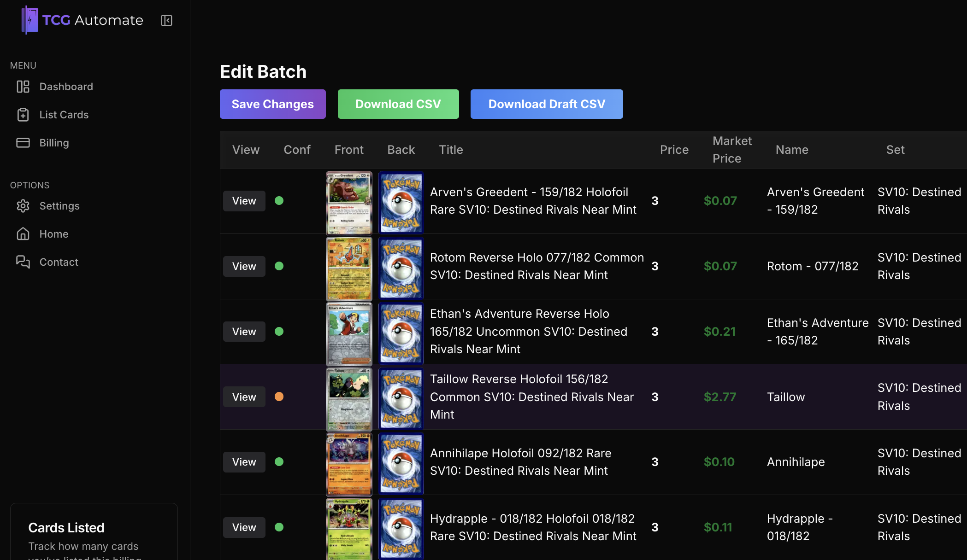
Task: Click the Download Draft CSV button
Action: pyautogui.click(x=547, y=104)
